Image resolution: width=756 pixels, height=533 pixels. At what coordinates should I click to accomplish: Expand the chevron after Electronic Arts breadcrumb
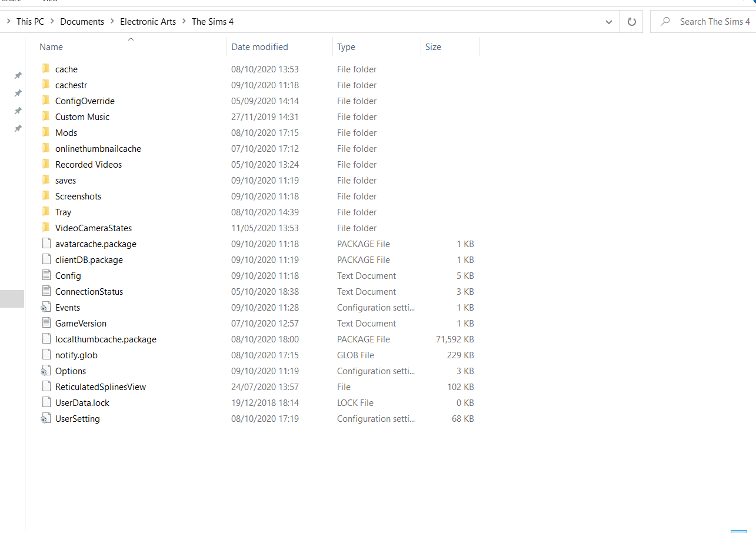184,22
